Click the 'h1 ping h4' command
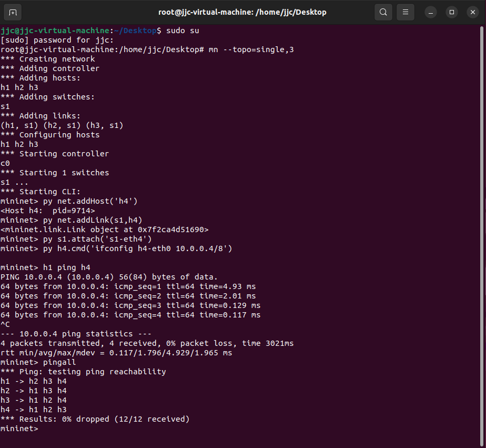 67,267
